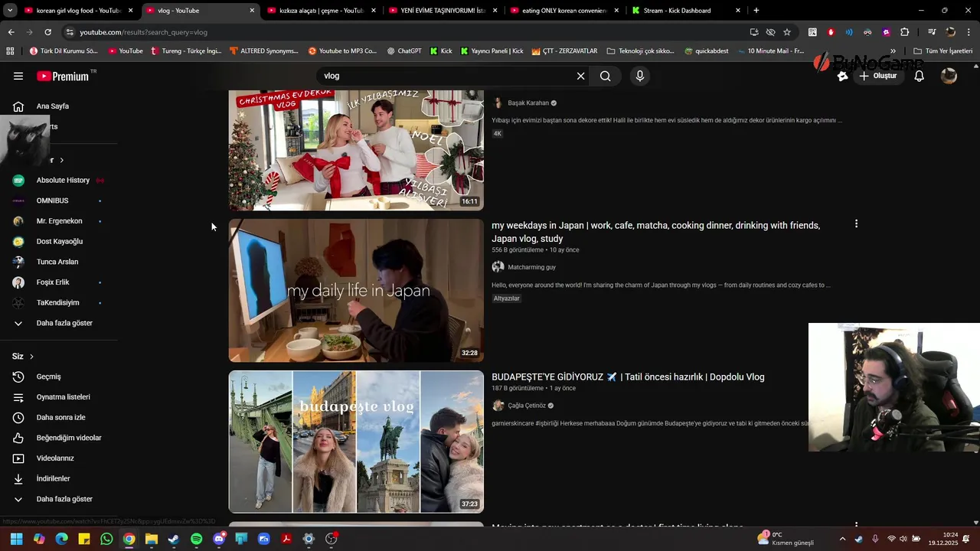Viewport: 980px width, 551px height.
Task: Open Başak Karahan channel link
Action: coord(528,103)
